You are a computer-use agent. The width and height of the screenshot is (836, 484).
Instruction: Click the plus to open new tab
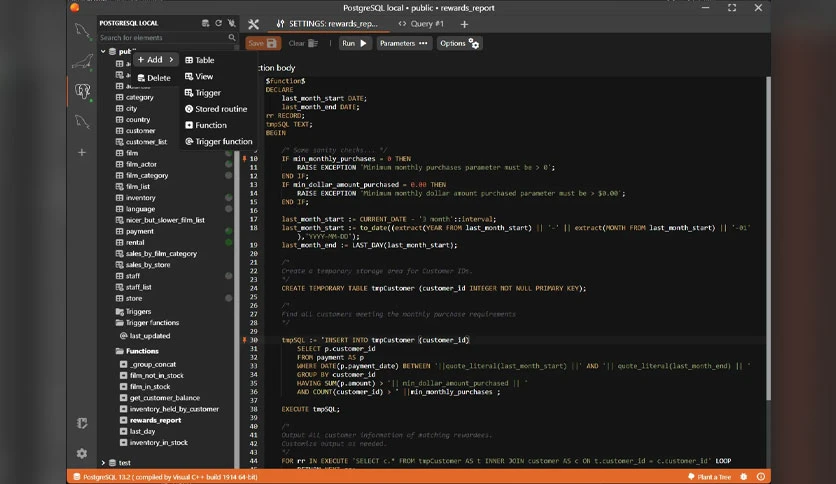pos(464,24)
